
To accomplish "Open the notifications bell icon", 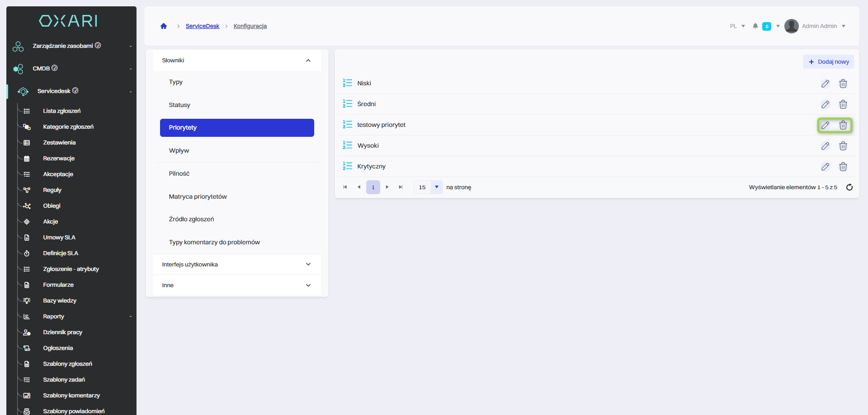I will (755, 26).
